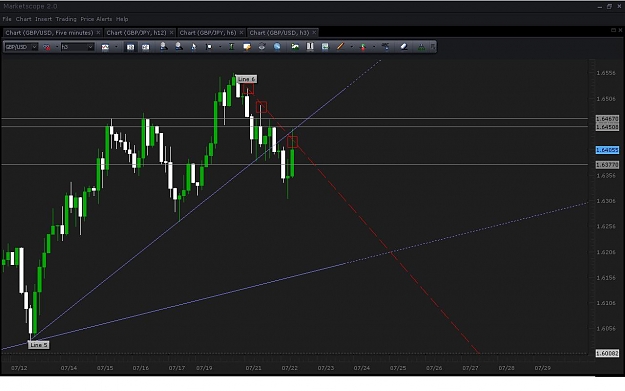Screen dimensions: 625x391
Task: Expand the marker tool dropdown arrow
Action: point(220,47)
